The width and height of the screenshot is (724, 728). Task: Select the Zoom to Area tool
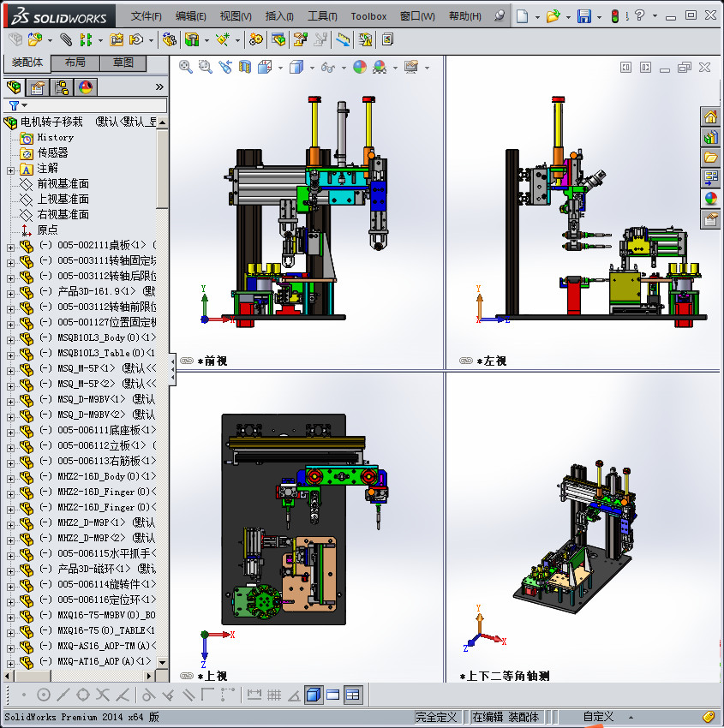click(x=206, y=68)
